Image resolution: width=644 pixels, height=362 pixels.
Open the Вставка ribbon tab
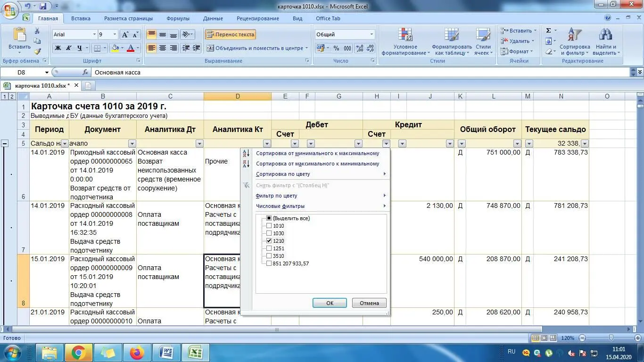81,18
